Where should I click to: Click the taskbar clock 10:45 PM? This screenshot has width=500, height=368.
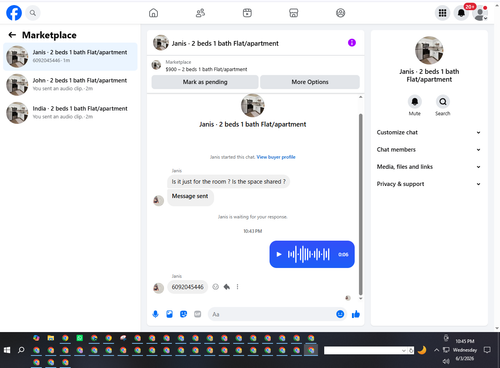(x=465, y=341)
